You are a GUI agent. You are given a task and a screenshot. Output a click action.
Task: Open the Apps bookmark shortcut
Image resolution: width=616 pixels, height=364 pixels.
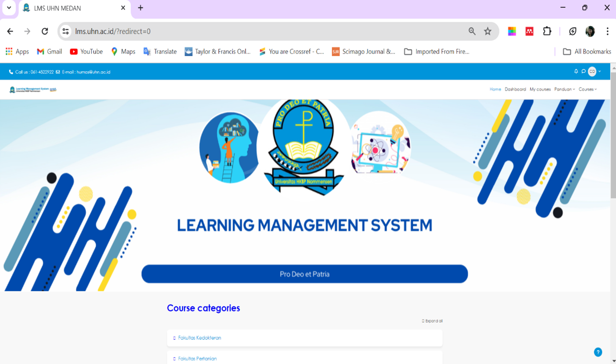pyautogui.click(x=17, y=51)
